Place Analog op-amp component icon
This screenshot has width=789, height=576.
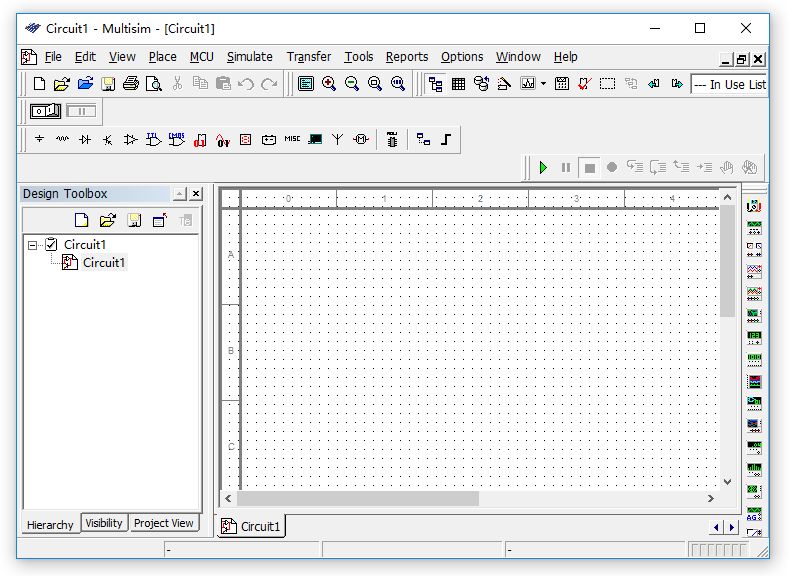[131, 139]
